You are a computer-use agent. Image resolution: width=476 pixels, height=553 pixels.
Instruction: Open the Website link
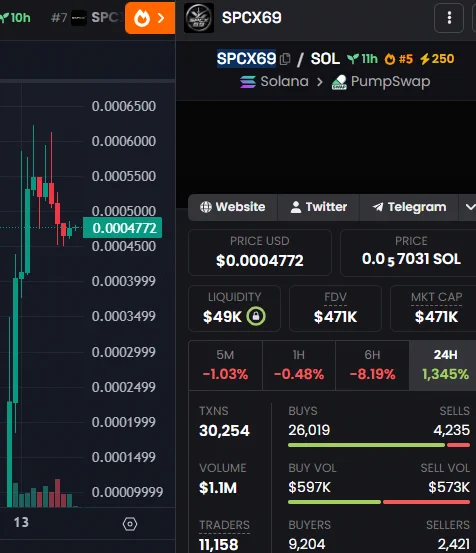tap(233, 207)
